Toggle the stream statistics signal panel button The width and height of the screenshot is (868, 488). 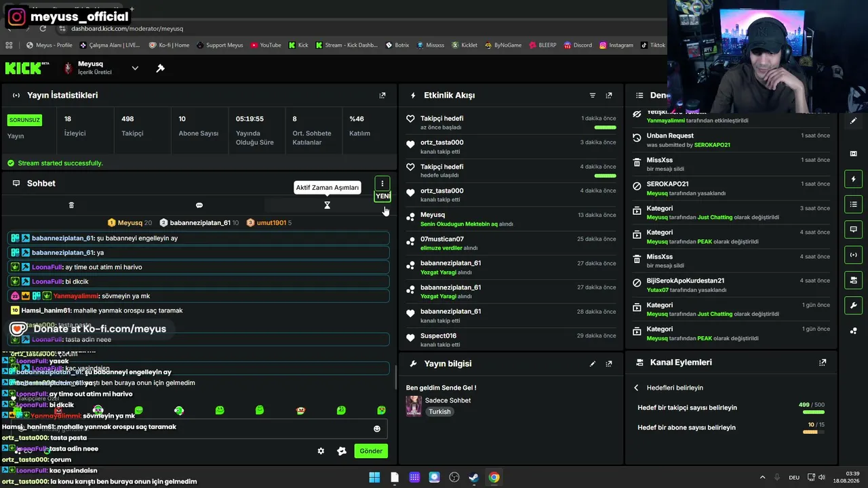[853, 255]
